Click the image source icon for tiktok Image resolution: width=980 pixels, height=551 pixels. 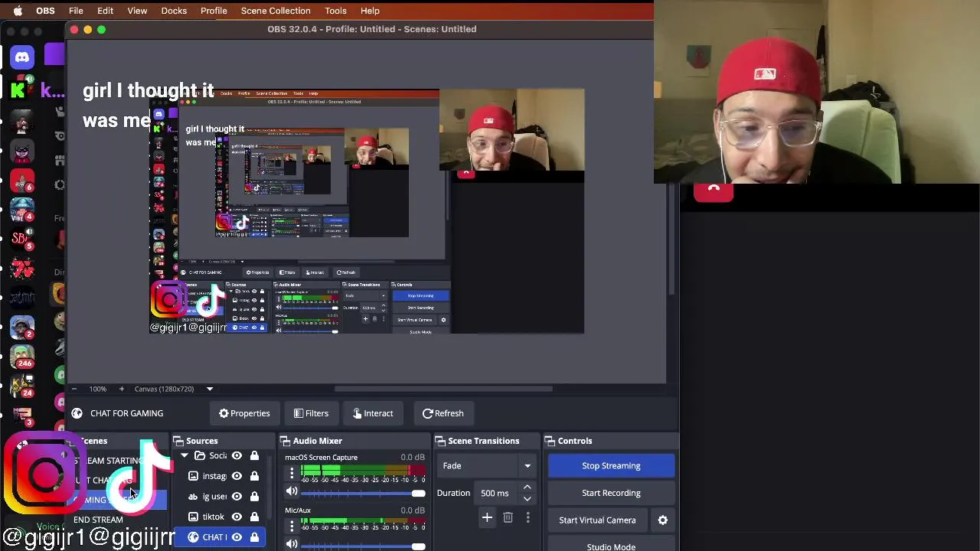193,517
